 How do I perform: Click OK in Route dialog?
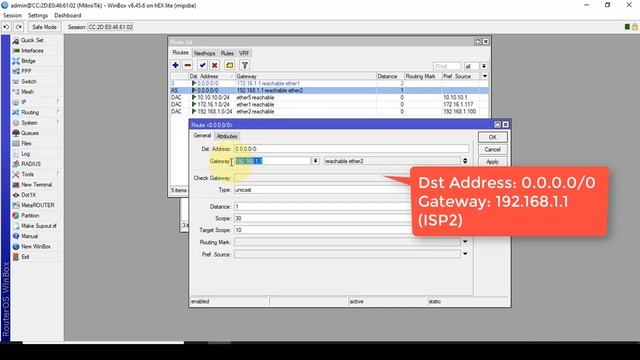[493, 137]
